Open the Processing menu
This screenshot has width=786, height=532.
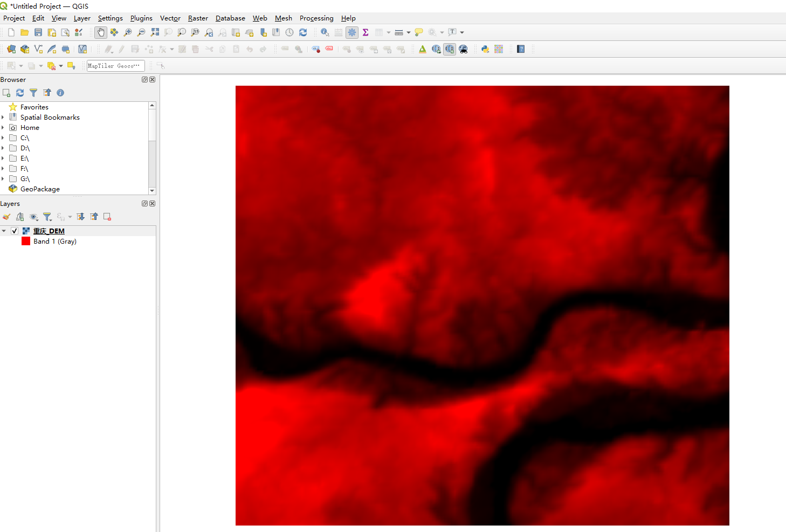(316, 18)
